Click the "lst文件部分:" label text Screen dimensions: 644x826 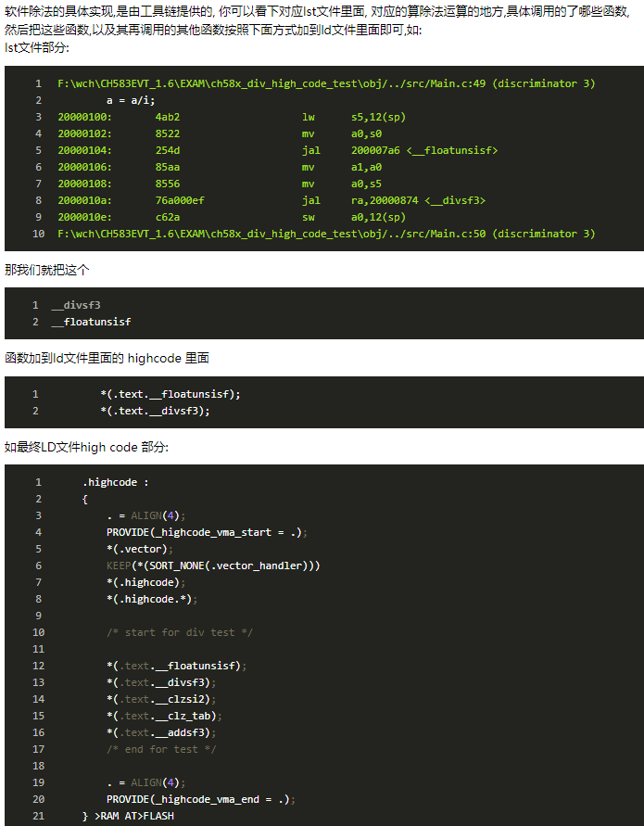click(35, 47)
